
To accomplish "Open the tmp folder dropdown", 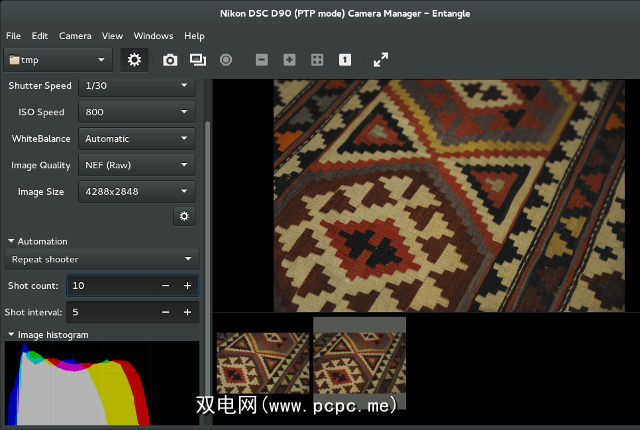I will pyautogui.click(x=58, y=60).
